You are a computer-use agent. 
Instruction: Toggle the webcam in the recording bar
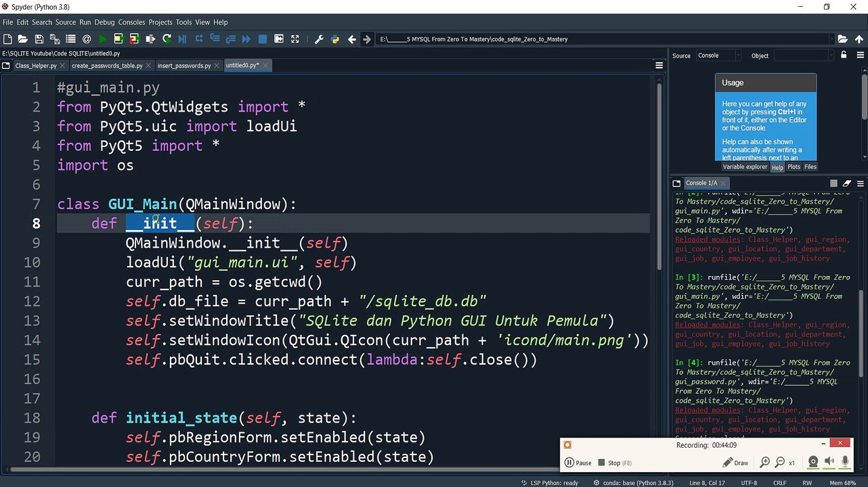pyautogui.click(x=813, y=462)
